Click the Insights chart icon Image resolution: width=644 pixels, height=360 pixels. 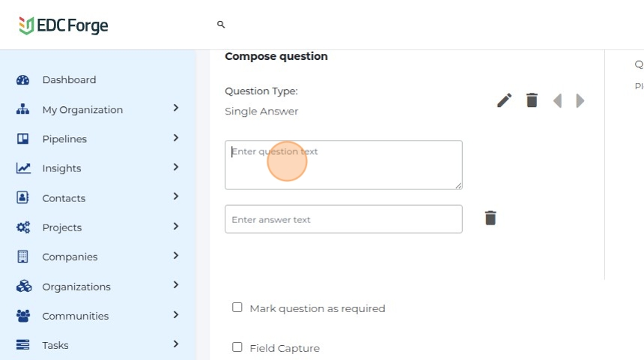pyautogui.click(x=22, y=168)
